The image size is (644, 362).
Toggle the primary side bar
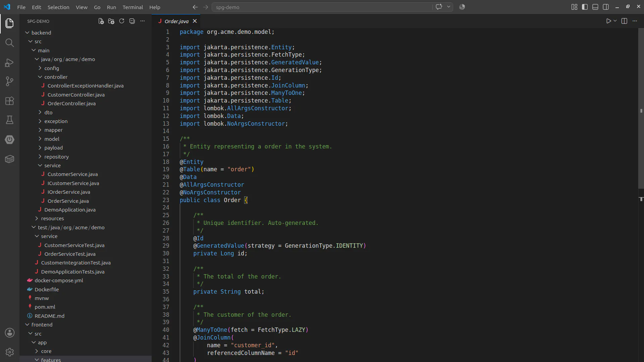coord(585,7)
